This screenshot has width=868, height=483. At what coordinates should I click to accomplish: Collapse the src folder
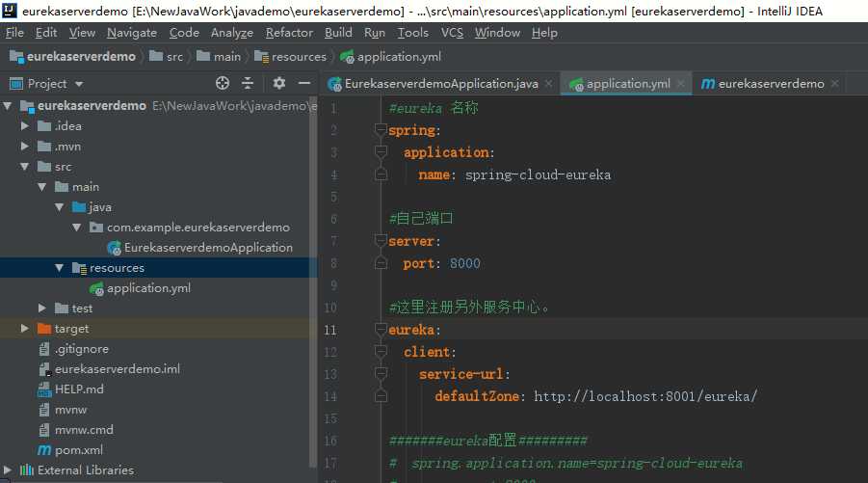pos(24,167)
